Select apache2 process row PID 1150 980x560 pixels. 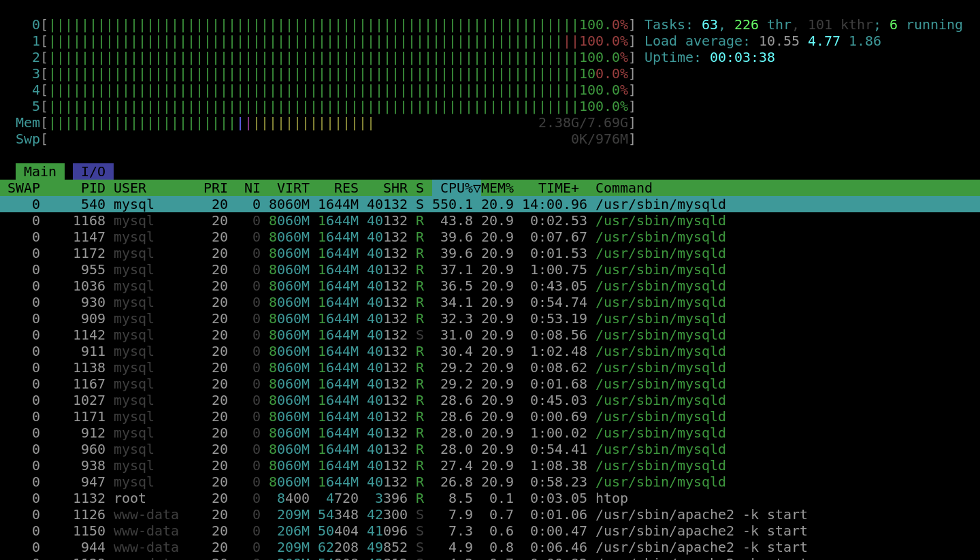tap(490, 531)
